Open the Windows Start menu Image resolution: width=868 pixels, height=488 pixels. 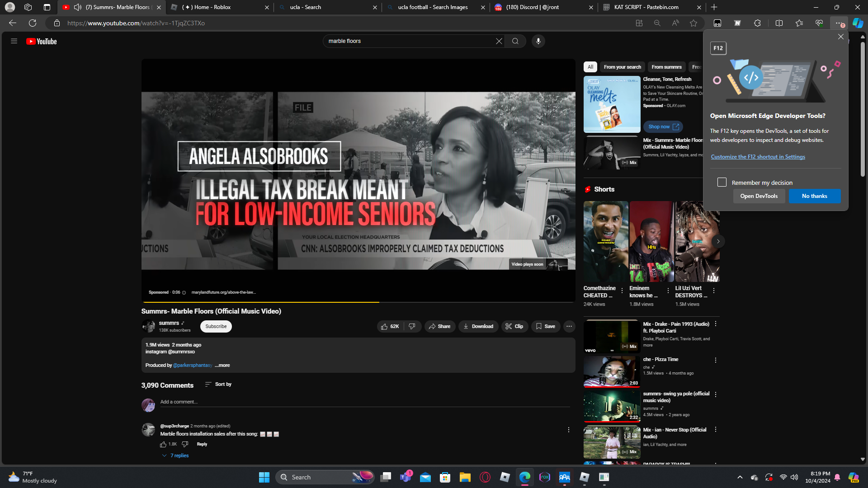(264, 477)
